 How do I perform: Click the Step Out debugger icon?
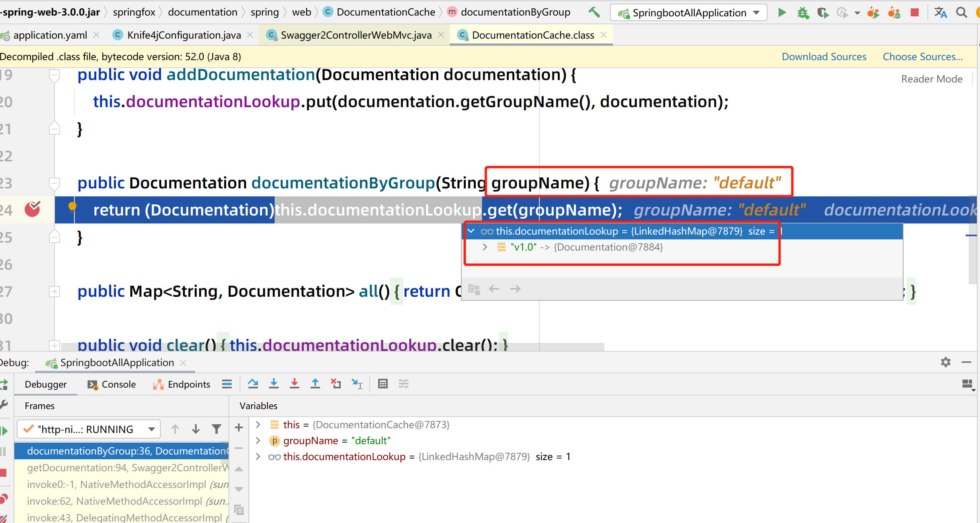pyautogui.click(x=315, y=384)
